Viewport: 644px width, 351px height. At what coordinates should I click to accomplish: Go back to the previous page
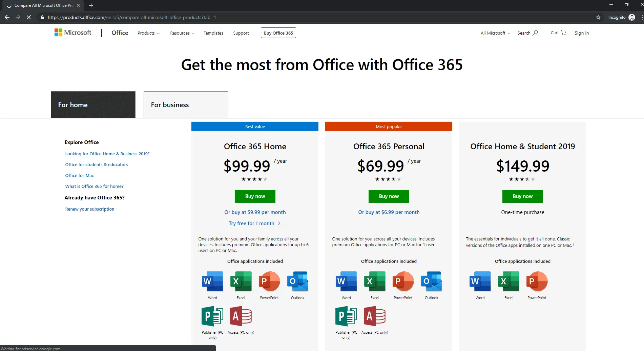click(x=7, y=17)
